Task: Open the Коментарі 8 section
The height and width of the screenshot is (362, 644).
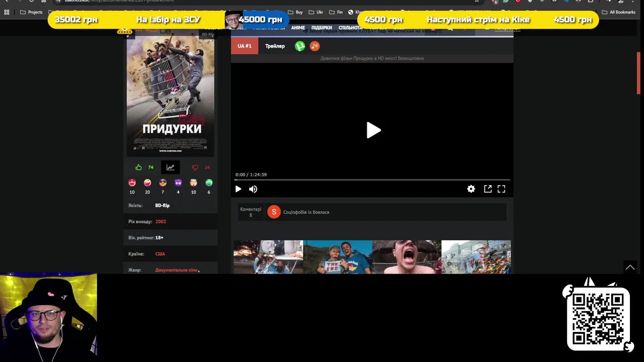Action: coord(251,212)
